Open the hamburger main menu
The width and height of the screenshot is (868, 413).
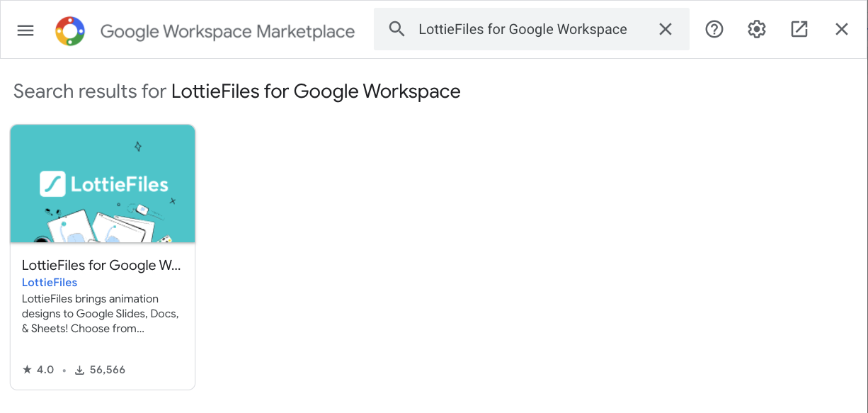point(25,30)
